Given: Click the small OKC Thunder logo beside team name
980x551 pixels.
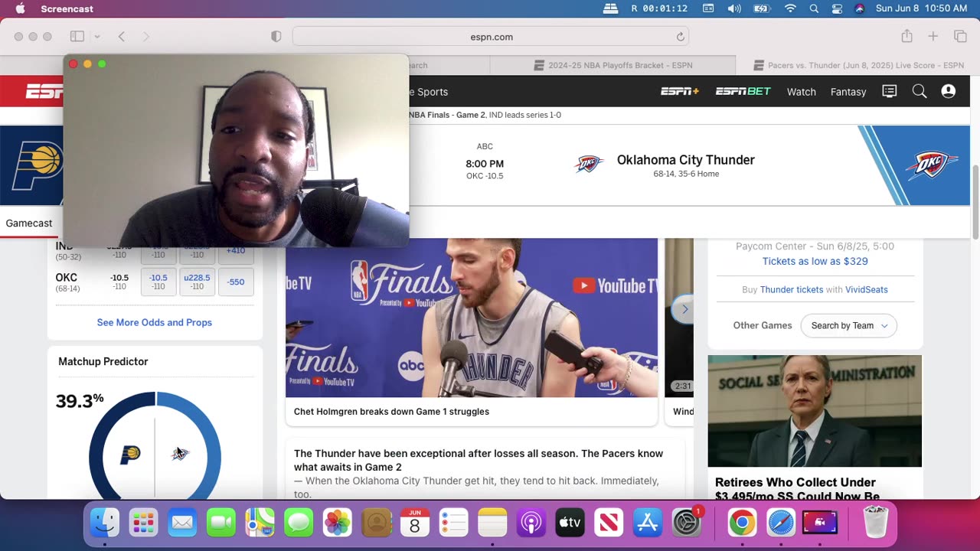Looking at the screenshot, I should [590, 164].
